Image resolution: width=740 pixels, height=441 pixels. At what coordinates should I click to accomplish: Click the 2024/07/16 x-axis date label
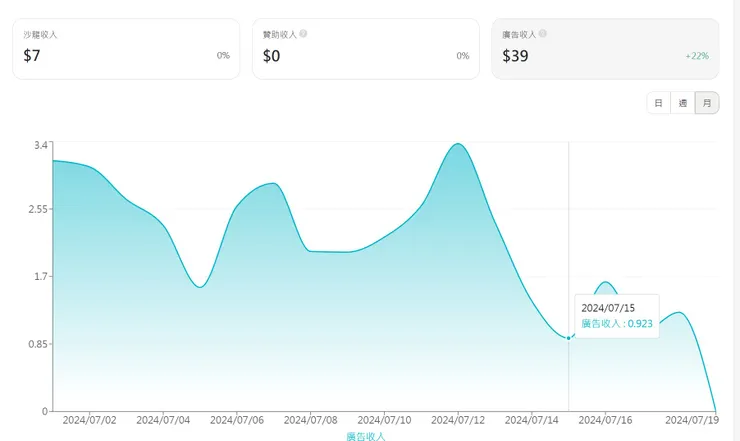coord(606,421)
